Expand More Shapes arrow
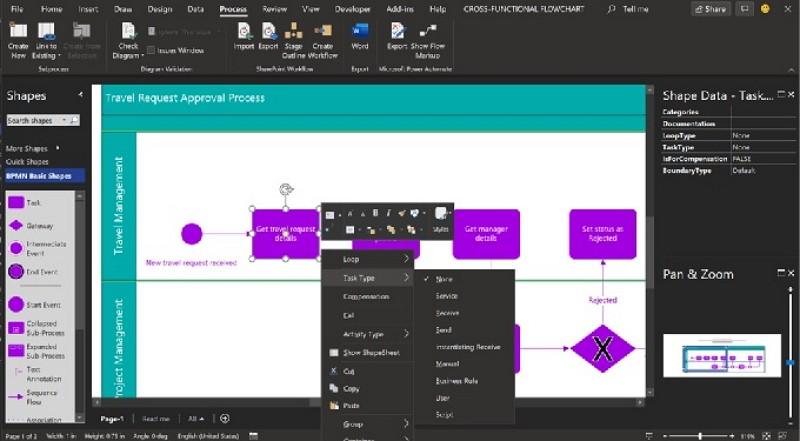Viewport: 800px width, 441px height. tap(58, 148)
